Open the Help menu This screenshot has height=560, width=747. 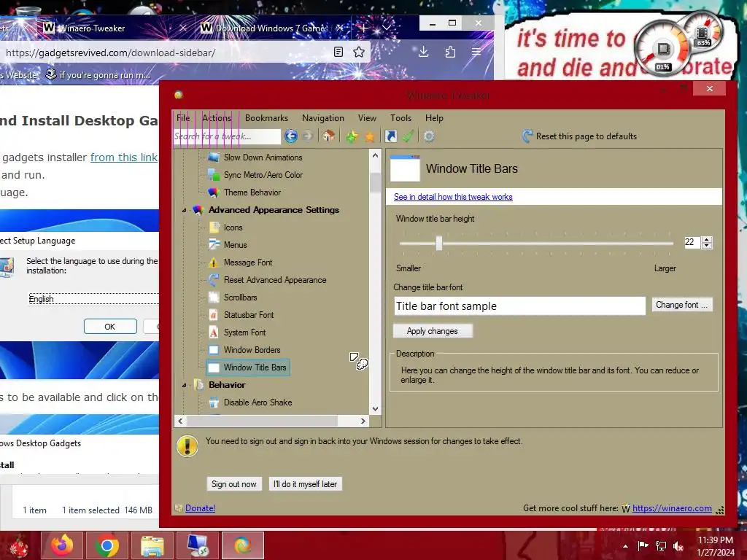[x=434, y=117]
